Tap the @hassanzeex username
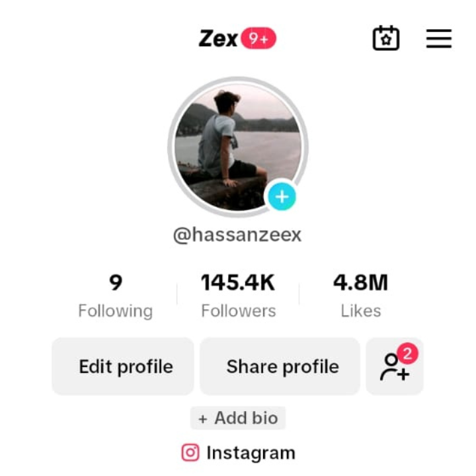Image resolution: width=476 pixels, height=476 pixels. 237,235
